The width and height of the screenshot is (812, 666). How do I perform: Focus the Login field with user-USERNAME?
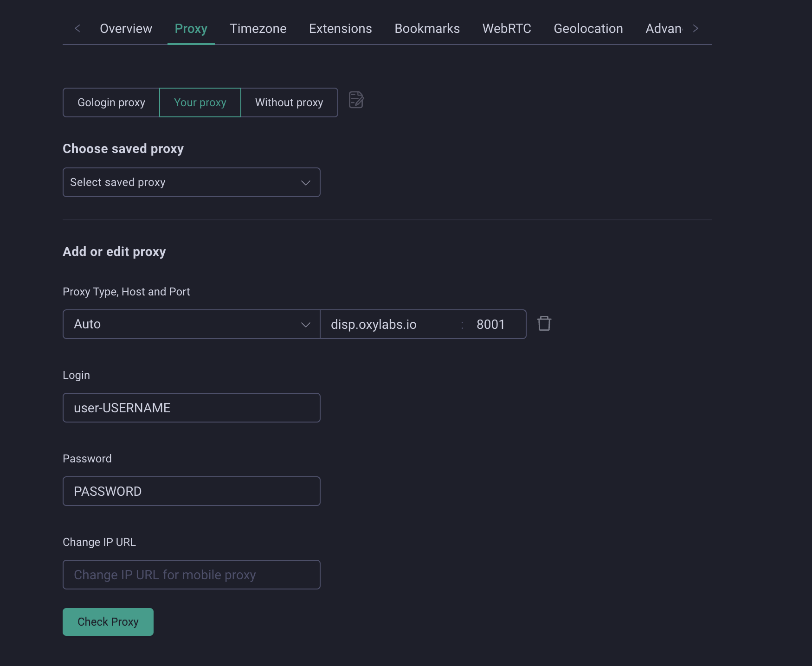click(191, 408)
